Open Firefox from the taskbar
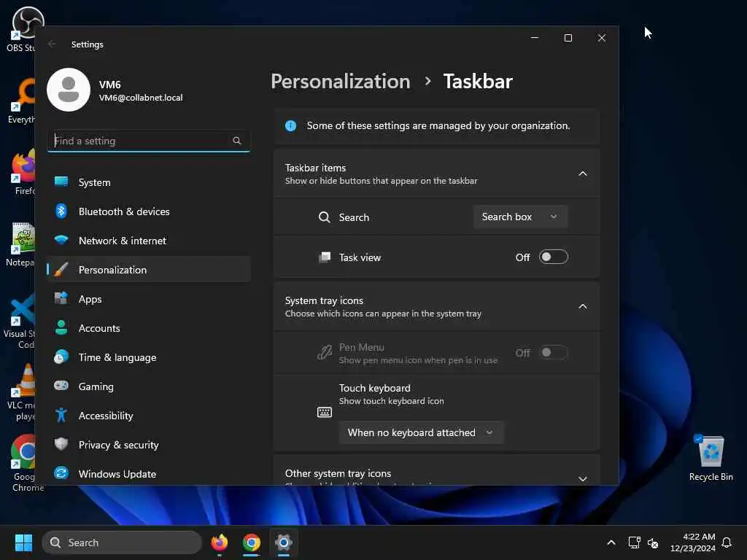 pos(220,542)
